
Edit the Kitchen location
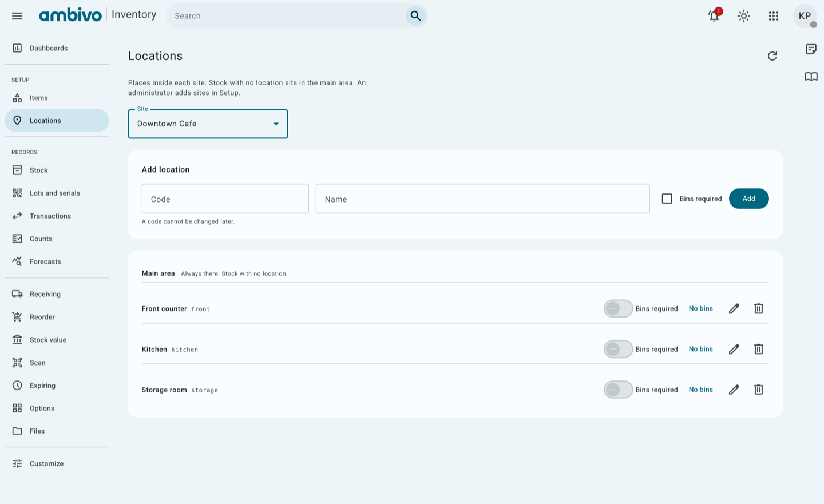point(734,350)
